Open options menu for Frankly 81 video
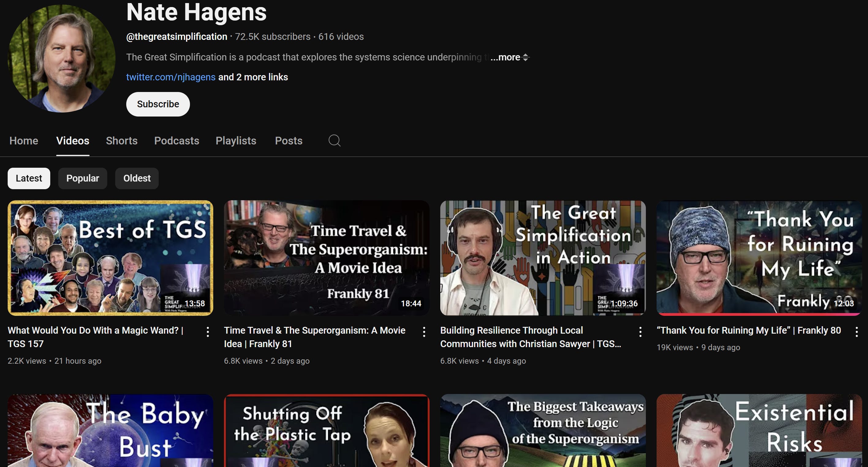Image resolution: width=868 pixels, height=467 pixels. [424, 332]
